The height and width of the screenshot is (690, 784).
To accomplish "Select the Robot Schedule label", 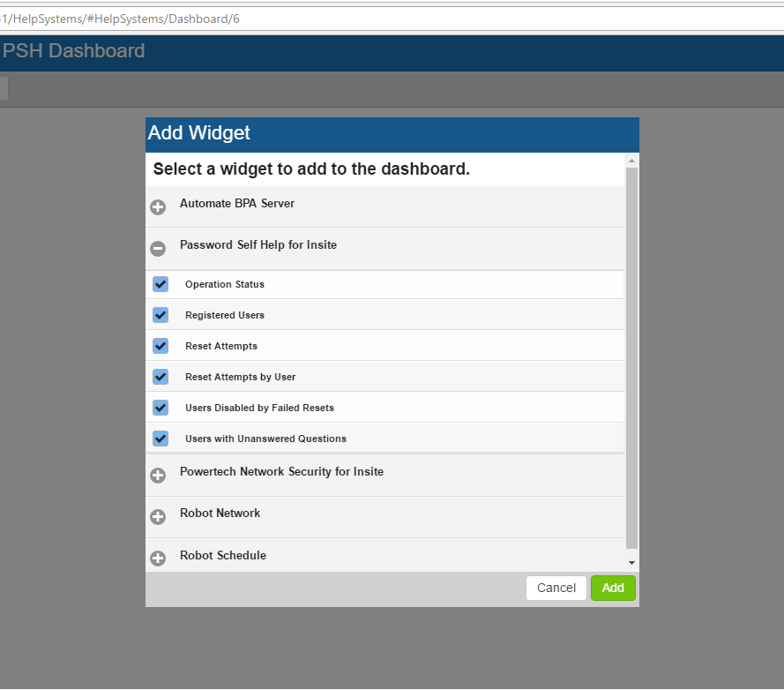I will tap(223, 555).
